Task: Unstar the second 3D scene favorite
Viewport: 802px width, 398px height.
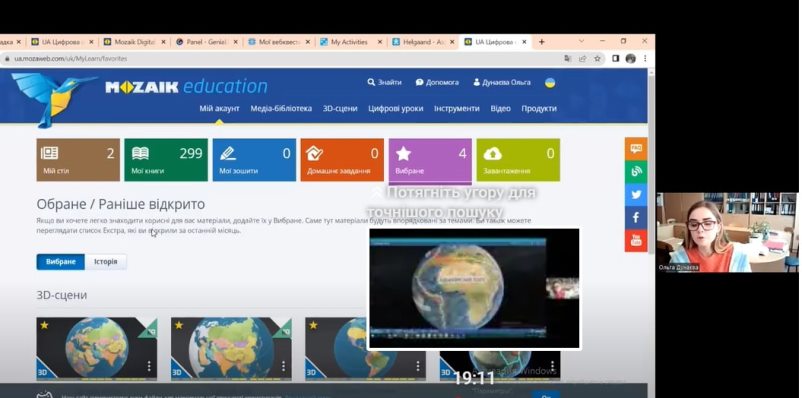Action: click(179, 325)
